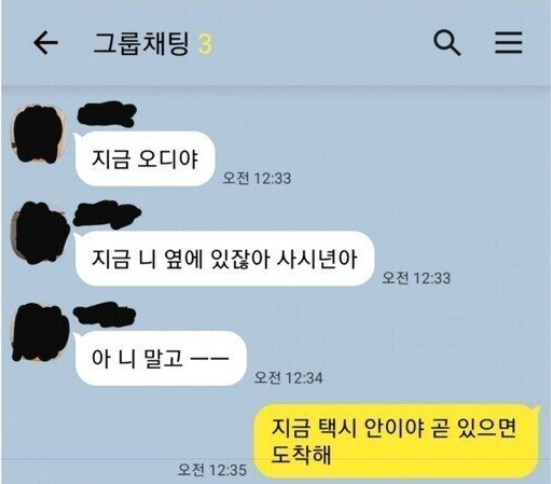
Task: Select the 지금 오디야 message bubble
Action: coord(145,159)
